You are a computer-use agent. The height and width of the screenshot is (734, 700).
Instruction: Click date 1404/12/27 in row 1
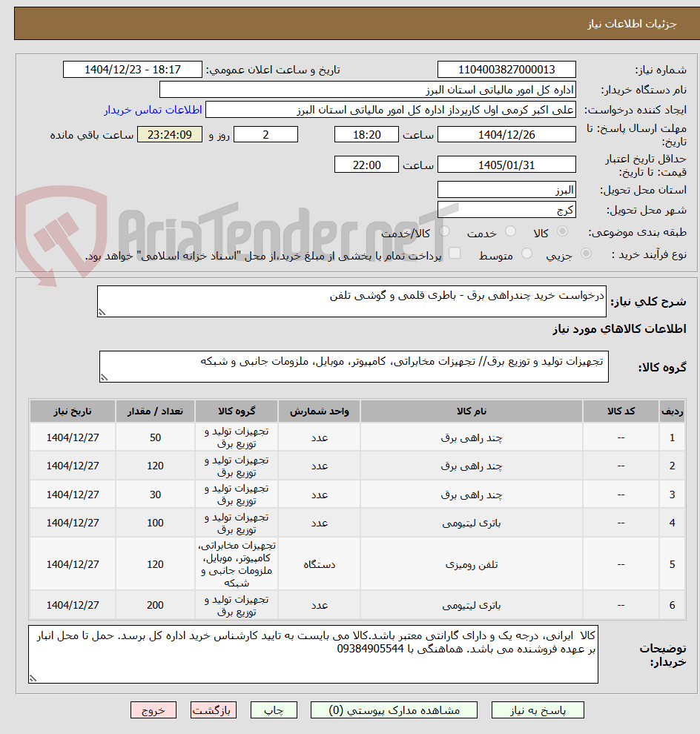coord(73,437)
